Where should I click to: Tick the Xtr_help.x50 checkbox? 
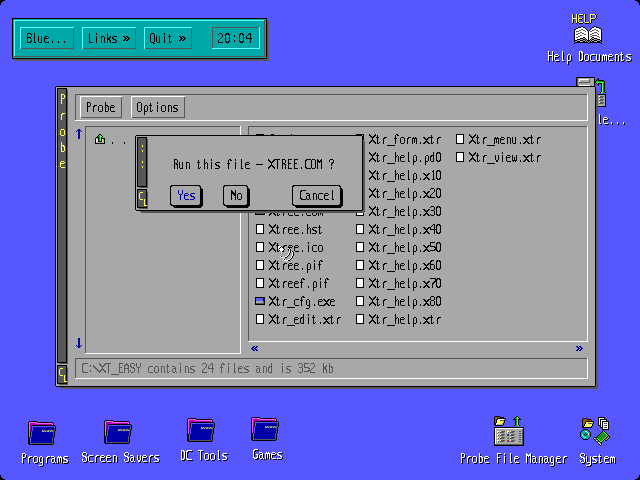pos(360,247)
